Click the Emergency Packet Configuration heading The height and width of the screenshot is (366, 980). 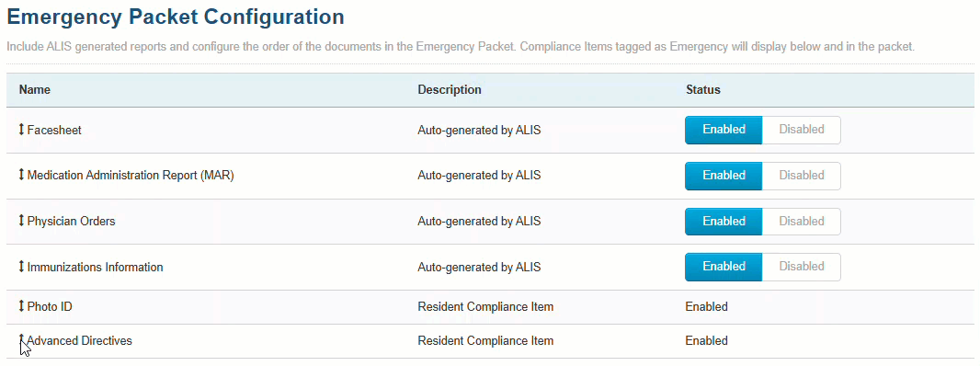point(176,17)
